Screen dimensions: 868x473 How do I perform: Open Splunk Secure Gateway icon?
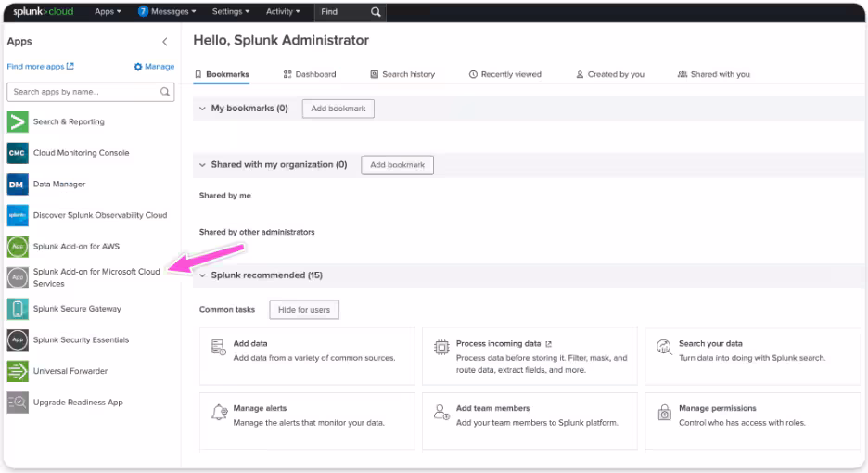click(x=18, y=309)
